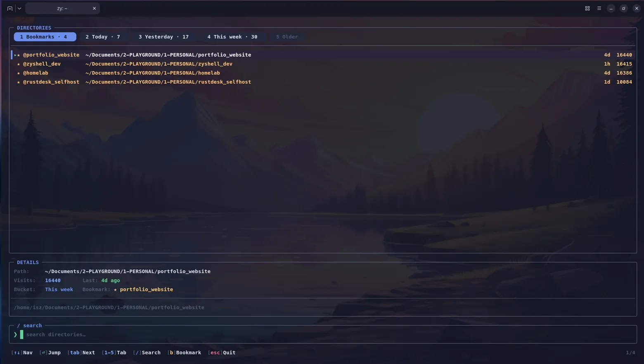
Task: Click the Visits value 16440 in Details
Action: pyautogui.click(x=53, y=280)
